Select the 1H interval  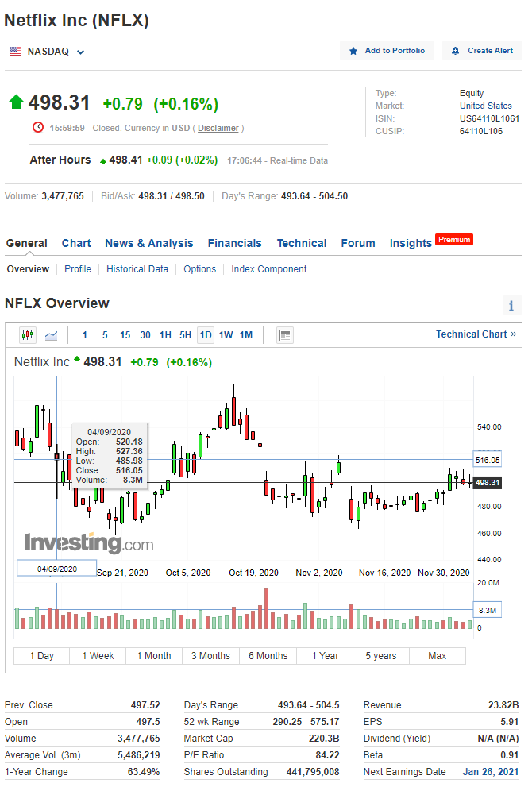click(165, 335)
